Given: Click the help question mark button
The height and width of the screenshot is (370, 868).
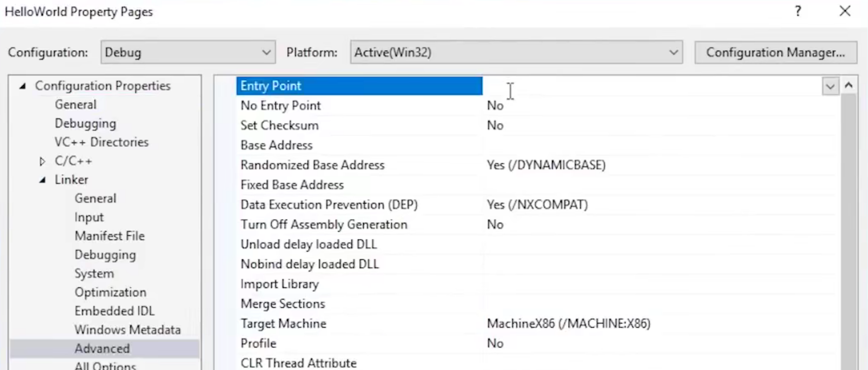Looking at the screenshot, I should 798,11.
